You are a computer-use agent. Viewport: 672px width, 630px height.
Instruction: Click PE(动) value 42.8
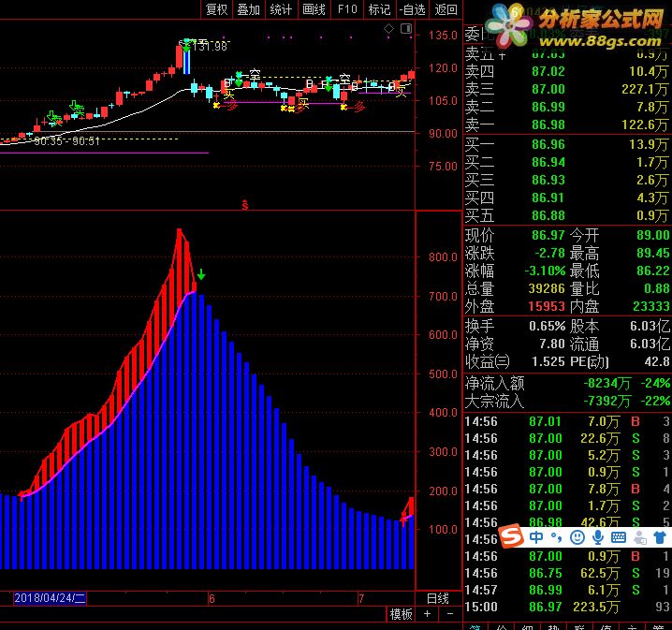click(657, 361)
